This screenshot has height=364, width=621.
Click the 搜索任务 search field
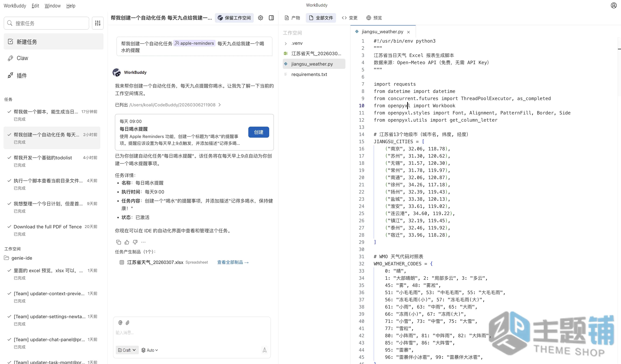[46, 23]
